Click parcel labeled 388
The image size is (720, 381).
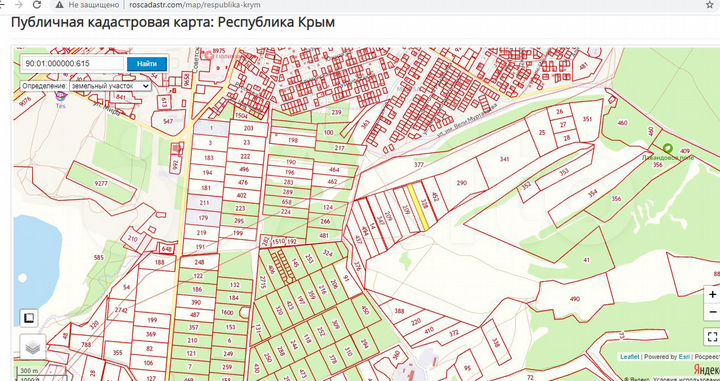coord(399,311)
